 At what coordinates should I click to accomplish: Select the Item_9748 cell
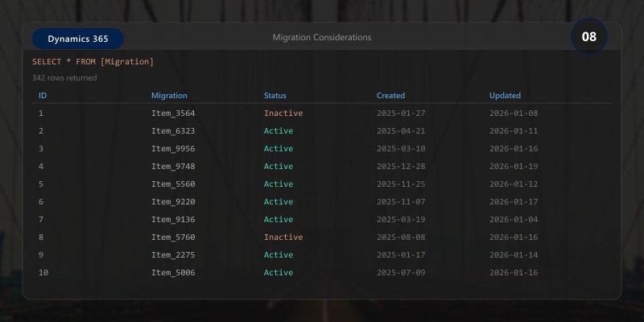[x=173, y=166]
